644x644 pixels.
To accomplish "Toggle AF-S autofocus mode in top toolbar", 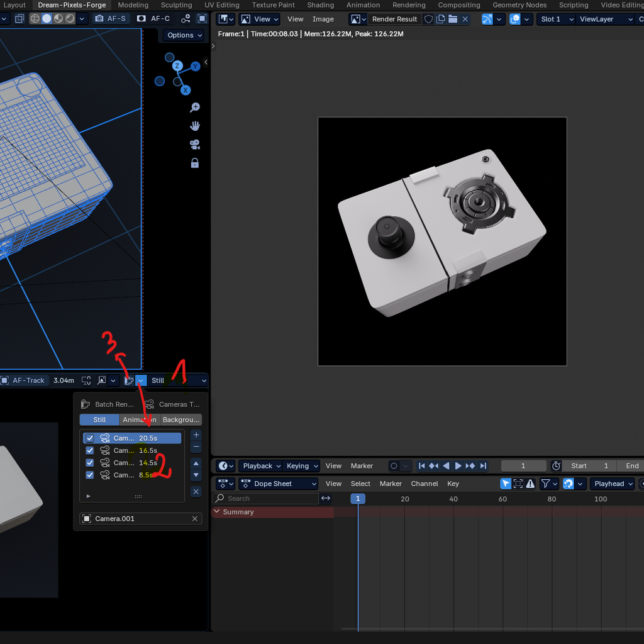I will 111,18.
